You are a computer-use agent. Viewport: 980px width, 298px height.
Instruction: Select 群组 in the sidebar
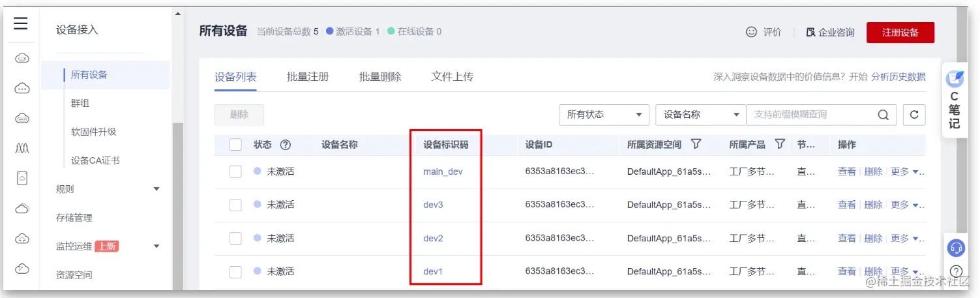click(x=80, y=103)
